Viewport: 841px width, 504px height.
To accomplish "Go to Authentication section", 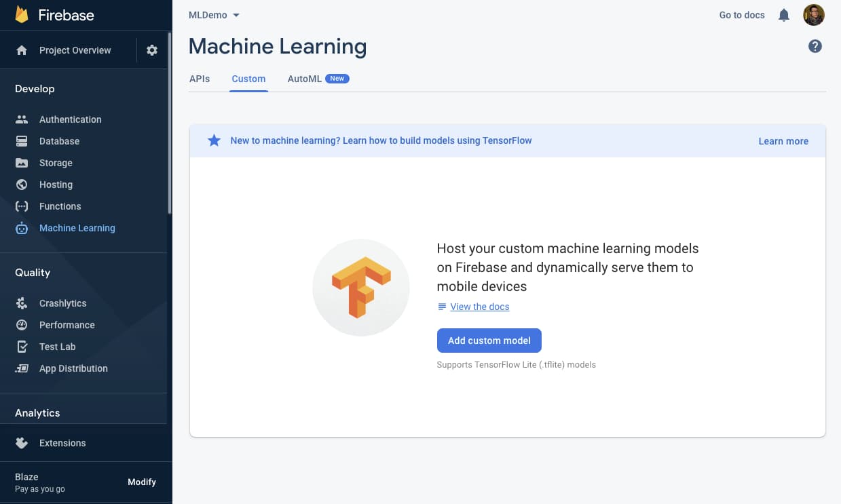I will [71, 119].
